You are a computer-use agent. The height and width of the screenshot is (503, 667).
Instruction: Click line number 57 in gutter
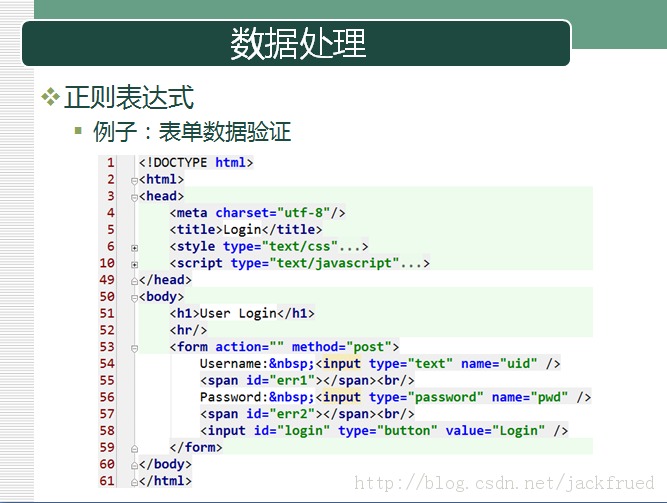[107, 414]
